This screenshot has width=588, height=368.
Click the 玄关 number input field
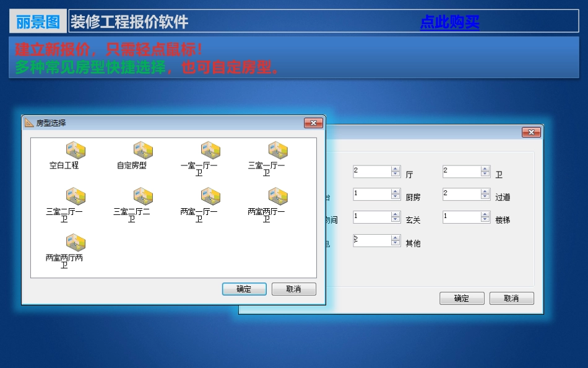tap(372, 217)
